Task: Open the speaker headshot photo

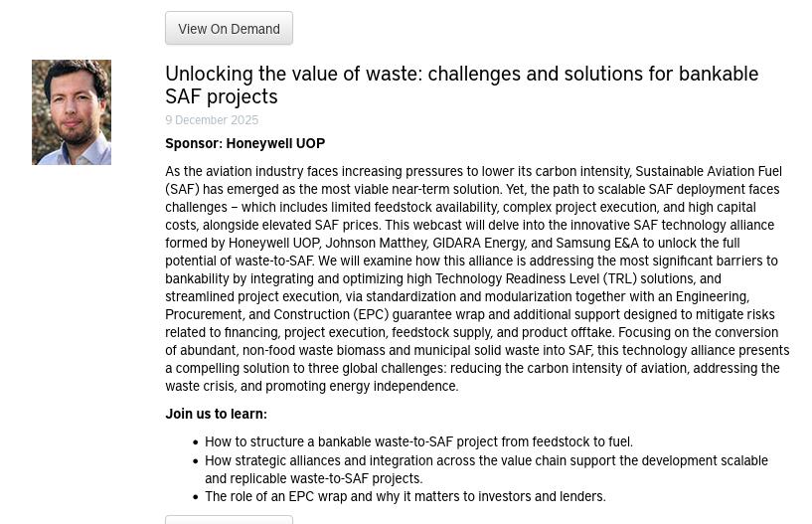Action: (72, 112)
